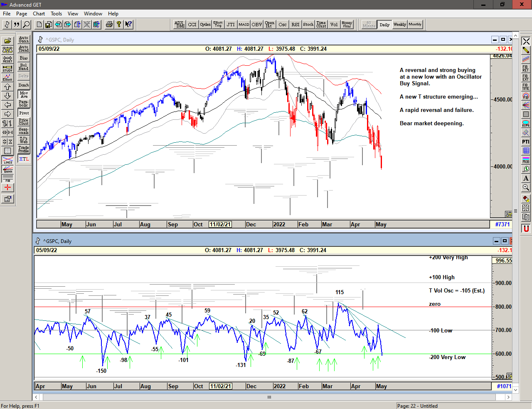Screen dimensions: 532x409
Task: Click right arrow of horizontal scrollbar
Action: (508, 397)
